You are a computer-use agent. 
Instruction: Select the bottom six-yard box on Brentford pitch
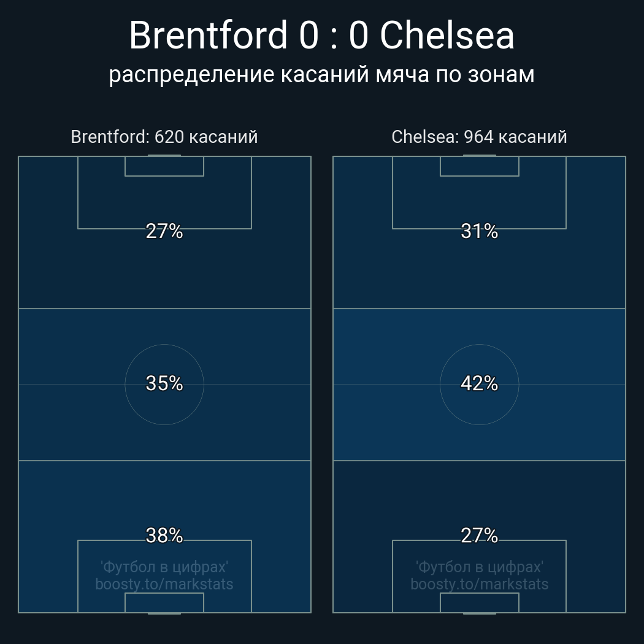pos(164,603)
